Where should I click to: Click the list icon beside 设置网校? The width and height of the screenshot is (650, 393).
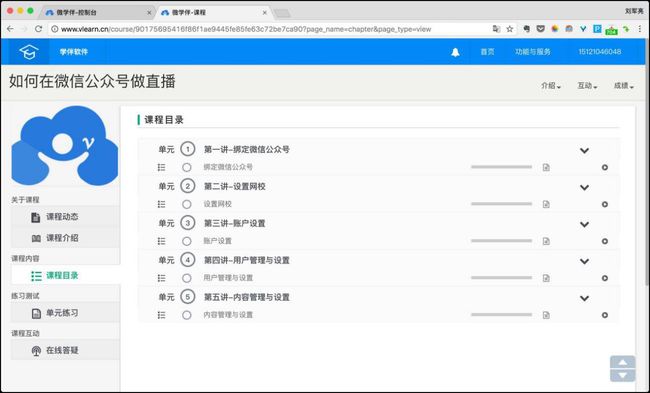coord(161,204)
